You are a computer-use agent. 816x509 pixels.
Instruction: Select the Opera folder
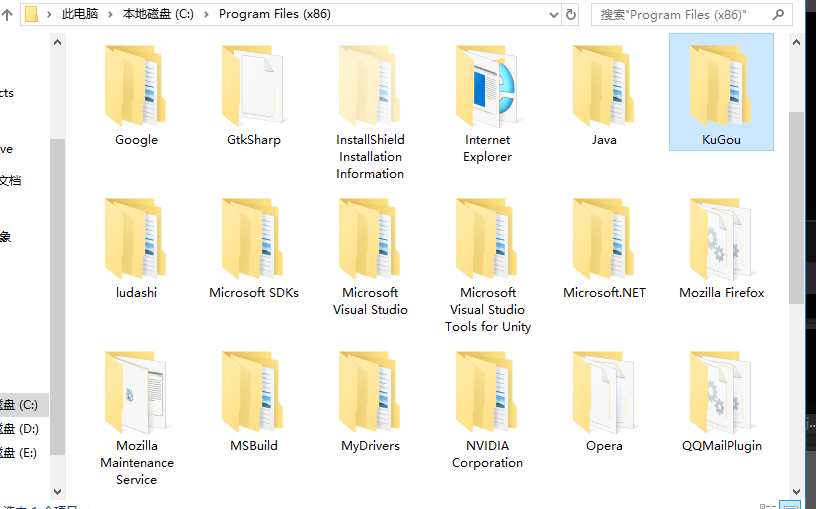(604, 402)
